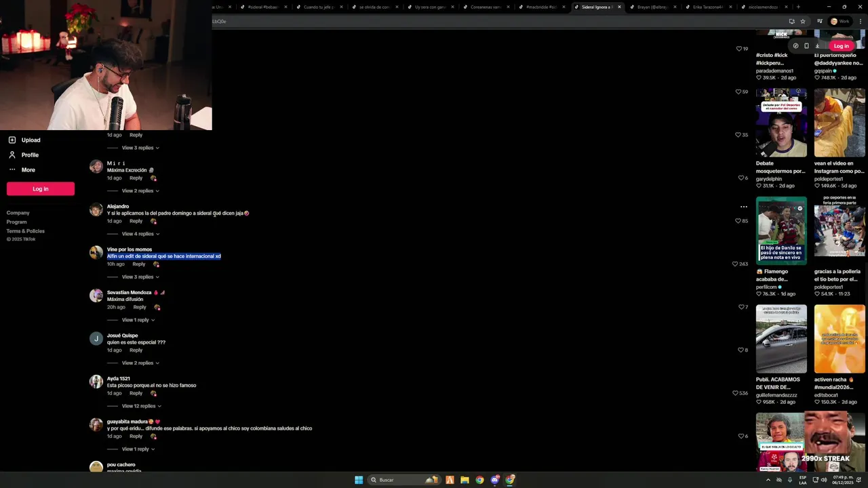
Task: Switch to the 'Erika Tarazona' tab
Action: (708, 7)
